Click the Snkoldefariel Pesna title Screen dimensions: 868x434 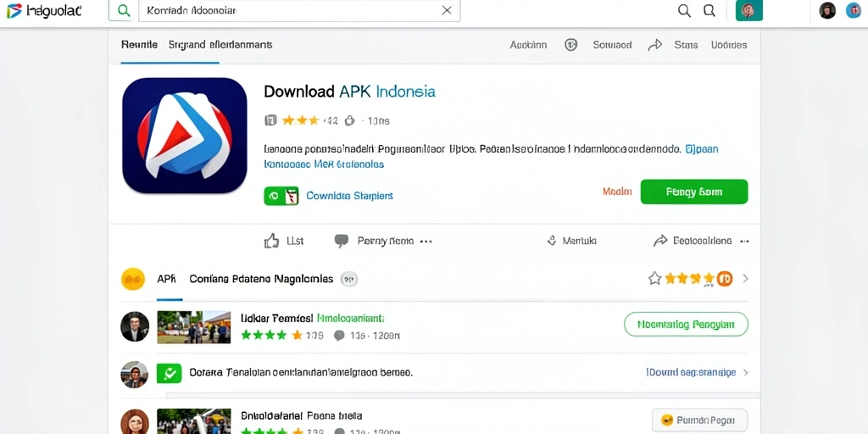[301, 415]
